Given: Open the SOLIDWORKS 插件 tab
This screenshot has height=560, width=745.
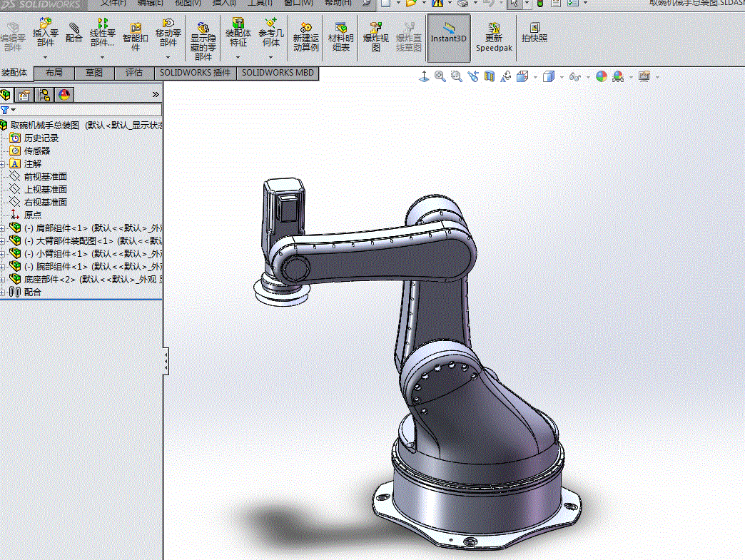Looking at the screenshot, I should 195,73.
